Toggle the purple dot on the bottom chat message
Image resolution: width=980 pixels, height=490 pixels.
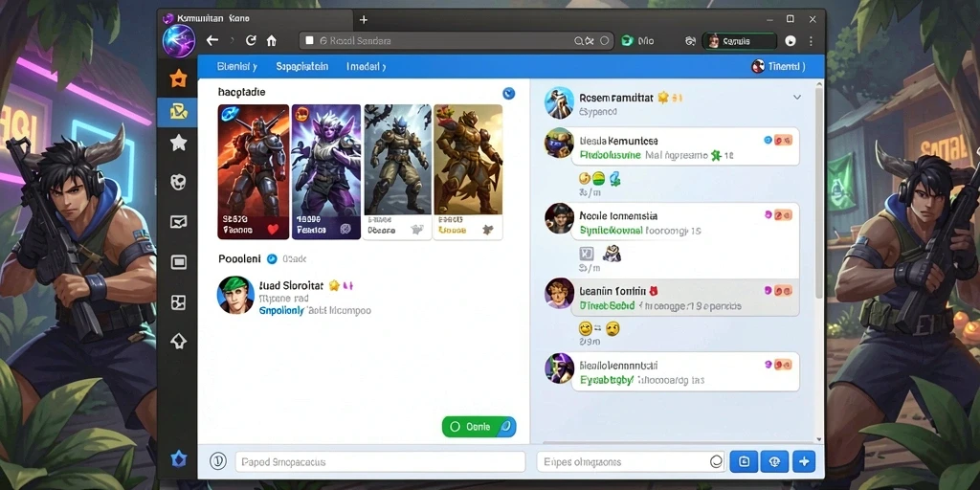[x=768, y=365]
